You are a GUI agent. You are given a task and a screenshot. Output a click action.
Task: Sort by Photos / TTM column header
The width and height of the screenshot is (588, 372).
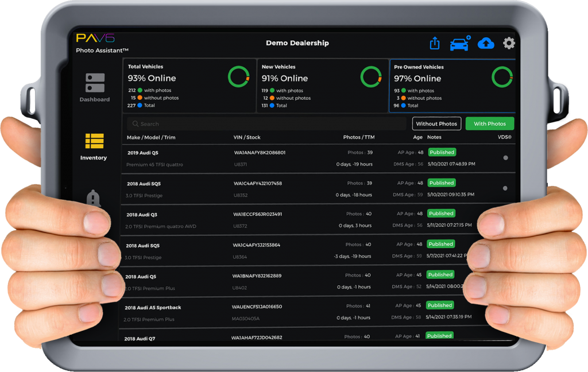click(x=359, y=137)
